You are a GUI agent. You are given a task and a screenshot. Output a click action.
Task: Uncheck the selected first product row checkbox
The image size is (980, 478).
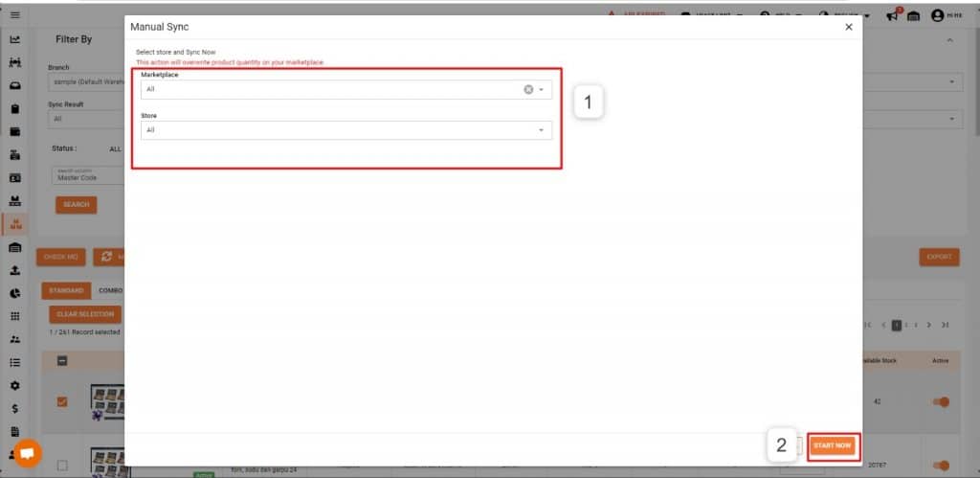coord(62,401)
